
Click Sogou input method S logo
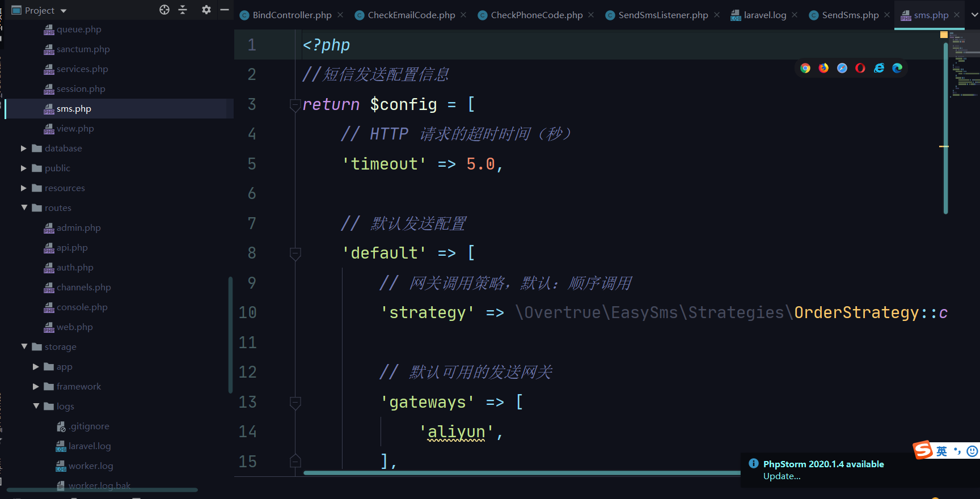[x=923, y=450]
